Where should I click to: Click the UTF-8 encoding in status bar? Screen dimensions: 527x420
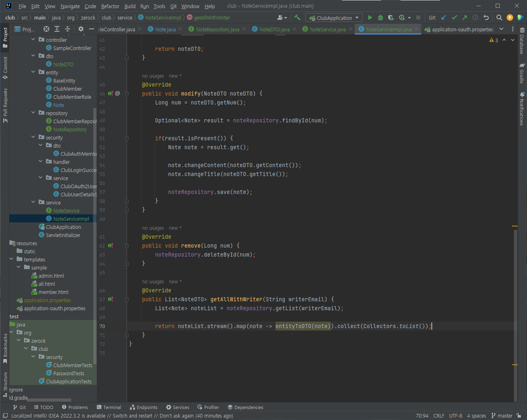coord(455,416)
